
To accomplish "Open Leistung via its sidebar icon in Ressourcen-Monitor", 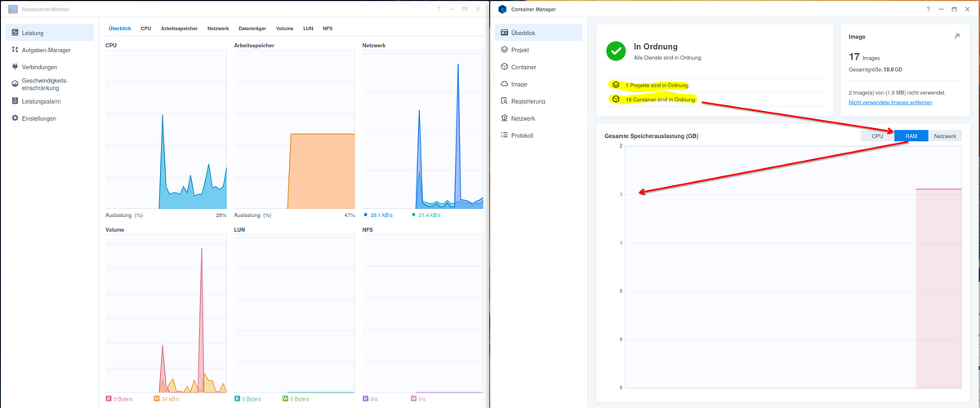I will tap(15, 33).
